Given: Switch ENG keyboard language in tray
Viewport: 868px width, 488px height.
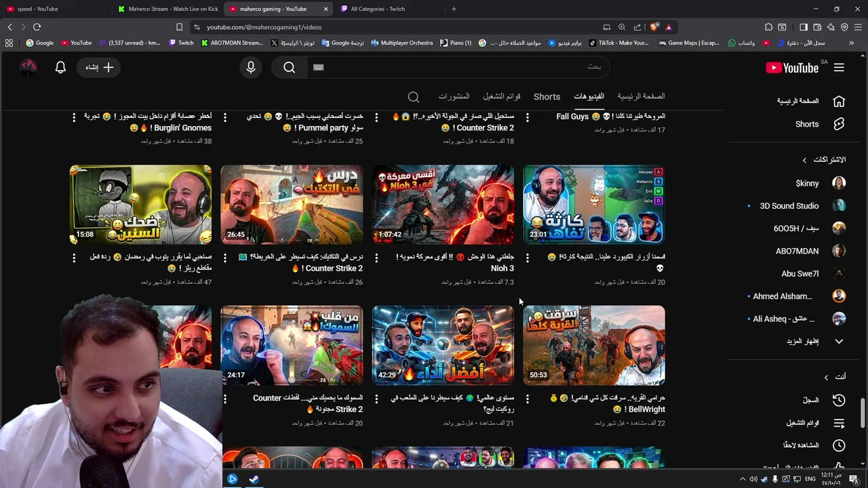Looking at the screenshot, I should tap(810, 479).
